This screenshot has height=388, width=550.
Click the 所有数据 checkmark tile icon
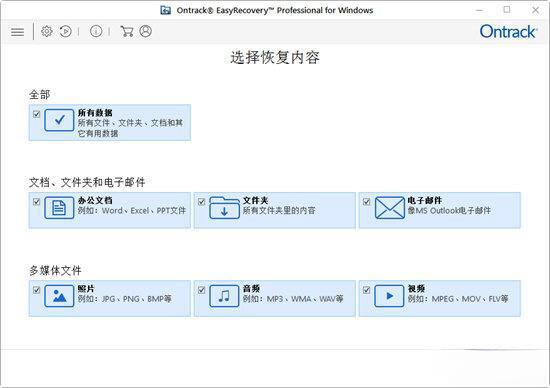coord(59,120)
